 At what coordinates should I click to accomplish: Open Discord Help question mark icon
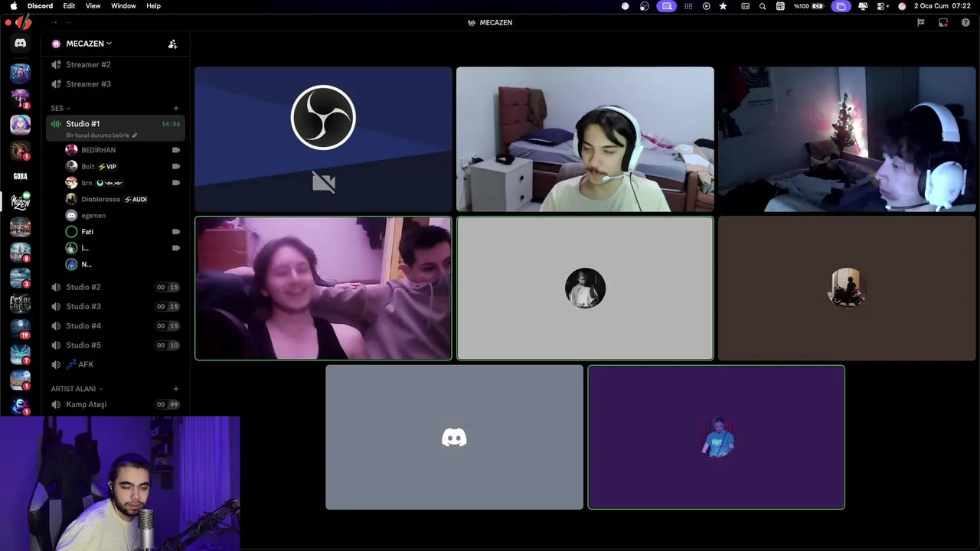click(965, 22)
